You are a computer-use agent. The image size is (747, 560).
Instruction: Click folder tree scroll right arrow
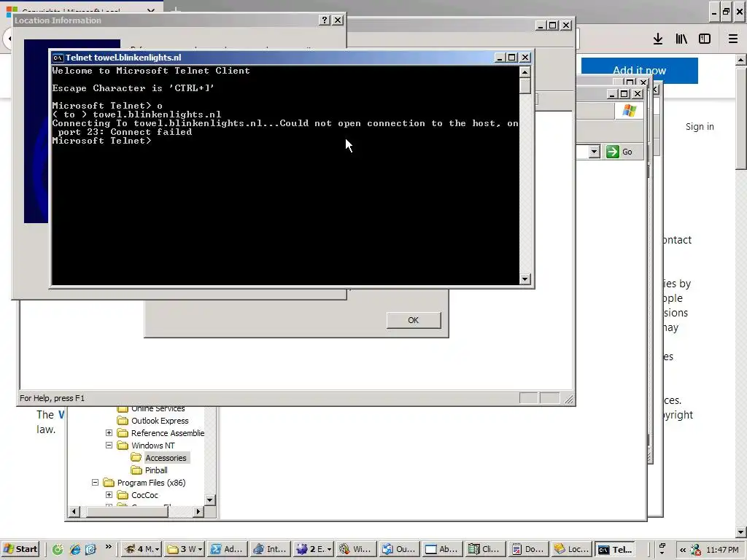click(198, 511)
